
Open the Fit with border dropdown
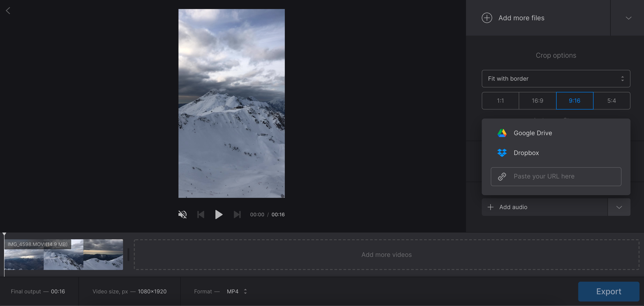(x=556, y=78)
